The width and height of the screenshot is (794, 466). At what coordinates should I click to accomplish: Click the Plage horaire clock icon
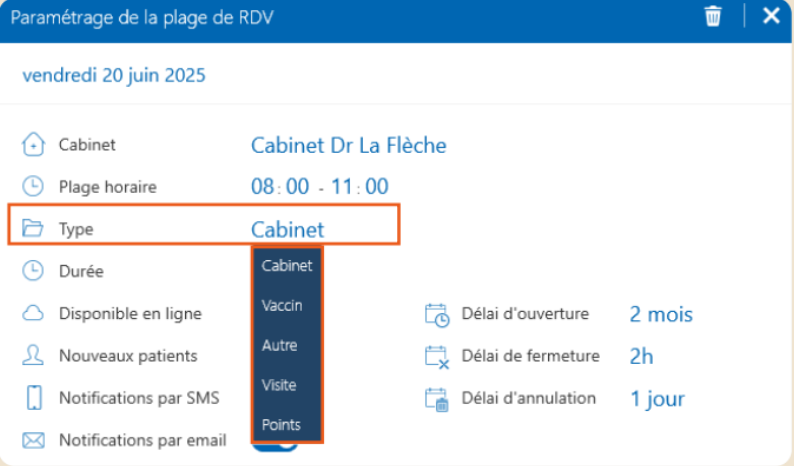coord(33,187)
